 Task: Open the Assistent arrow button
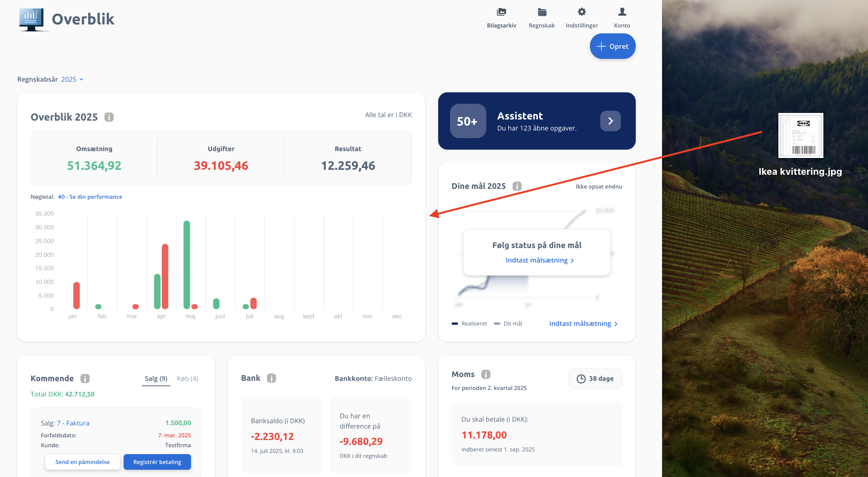610,121
